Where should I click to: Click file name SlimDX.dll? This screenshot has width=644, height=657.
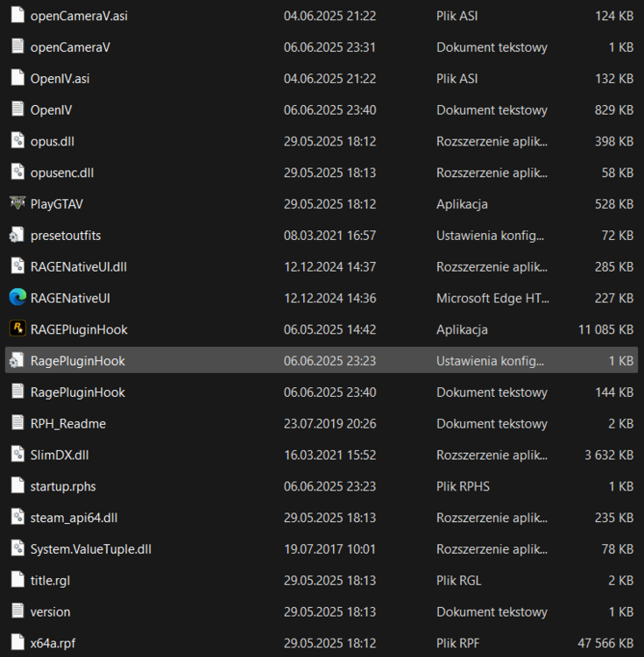[x=60, y=455]
